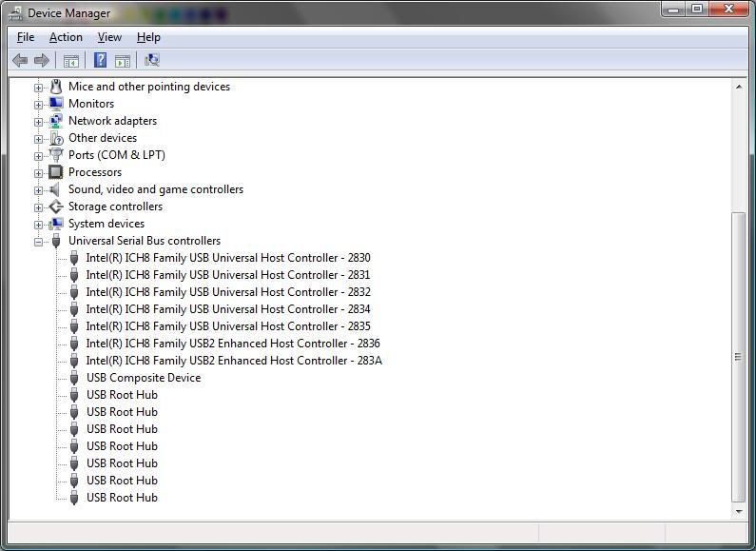Click the Ports (COM & LPT) icon
756x551 pixels.
56,155
